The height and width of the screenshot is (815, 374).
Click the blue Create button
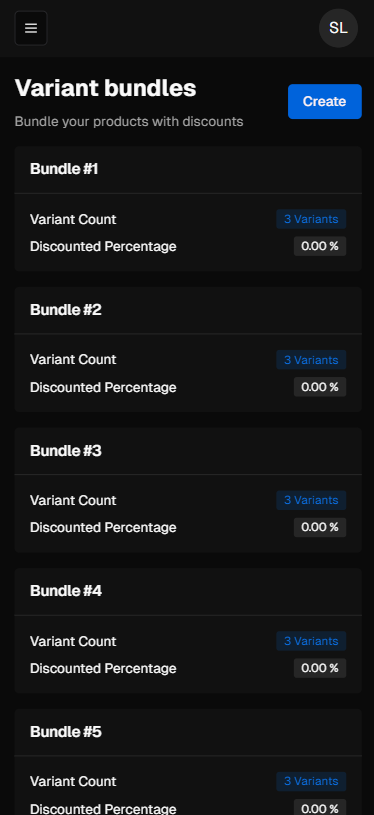[x=325, y=101]
